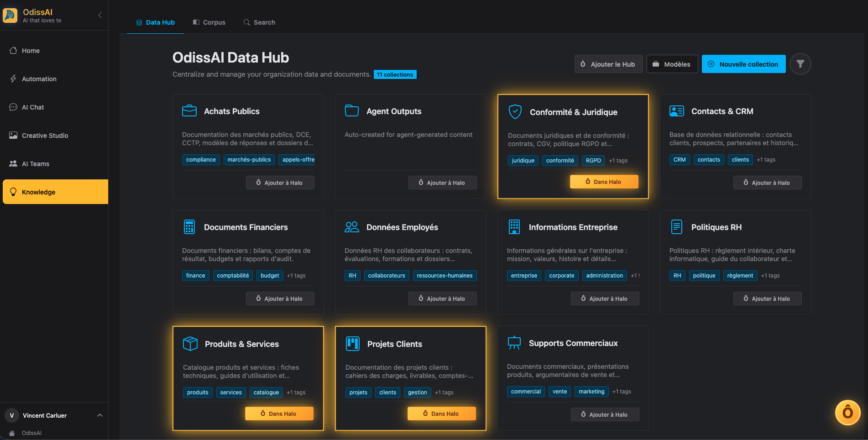Open the Modèles button
This screenshot has width=868, height=440.
(672, 64)
